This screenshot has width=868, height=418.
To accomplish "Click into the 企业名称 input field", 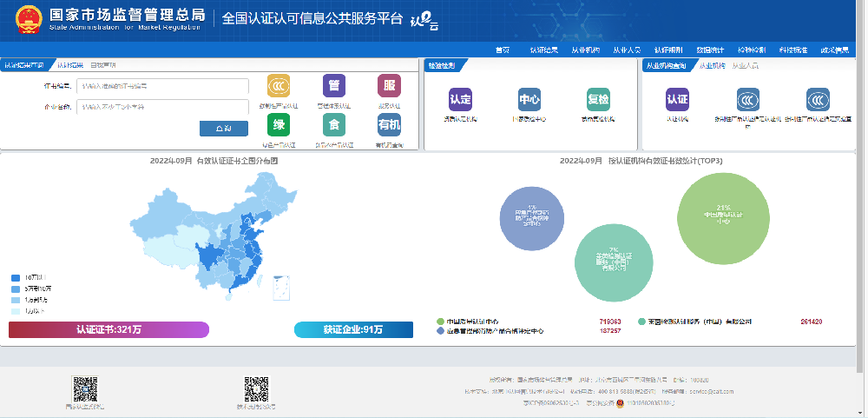I will coord(162,107).
